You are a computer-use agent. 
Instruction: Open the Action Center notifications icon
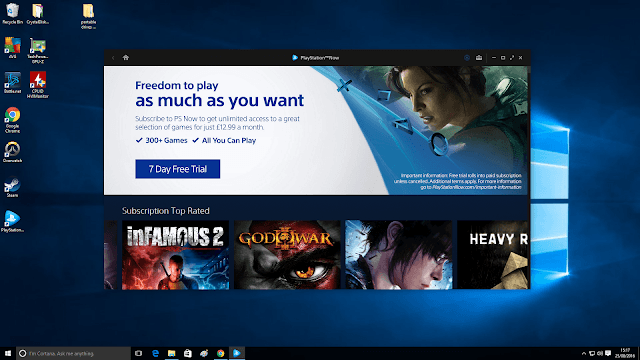pyautogui.click(x=608, y=353)
